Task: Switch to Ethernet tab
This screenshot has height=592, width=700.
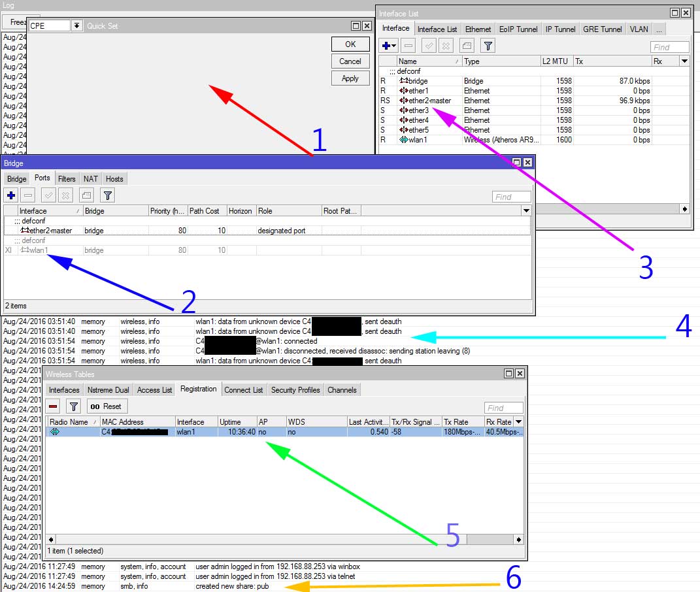Action: click(x=478, y=29)
